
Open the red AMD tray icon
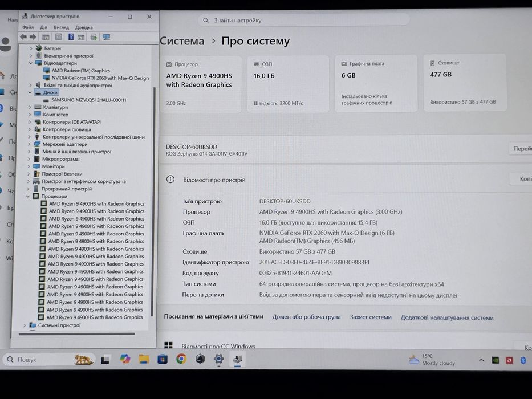coord(509,360)
